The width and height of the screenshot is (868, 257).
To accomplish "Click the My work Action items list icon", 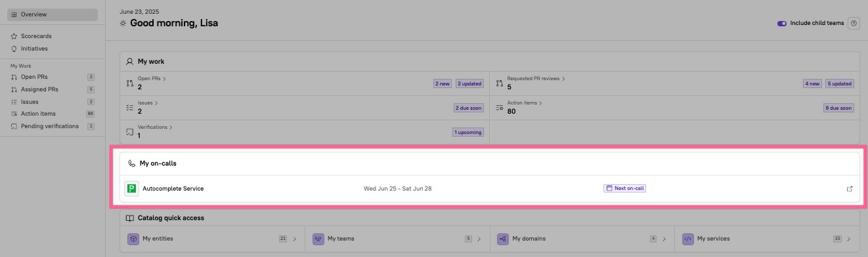I will click(500, 108).
